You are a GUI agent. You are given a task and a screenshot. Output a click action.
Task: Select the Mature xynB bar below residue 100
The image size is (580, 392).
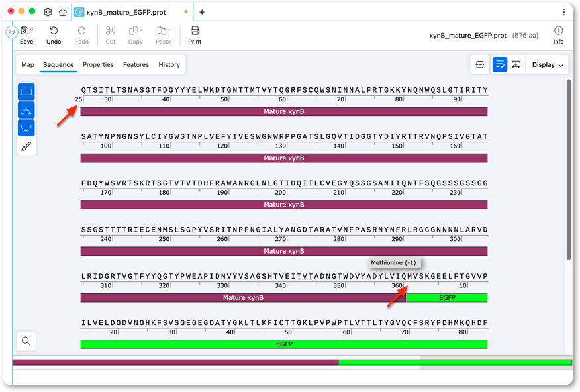click(x=284, y=158)
